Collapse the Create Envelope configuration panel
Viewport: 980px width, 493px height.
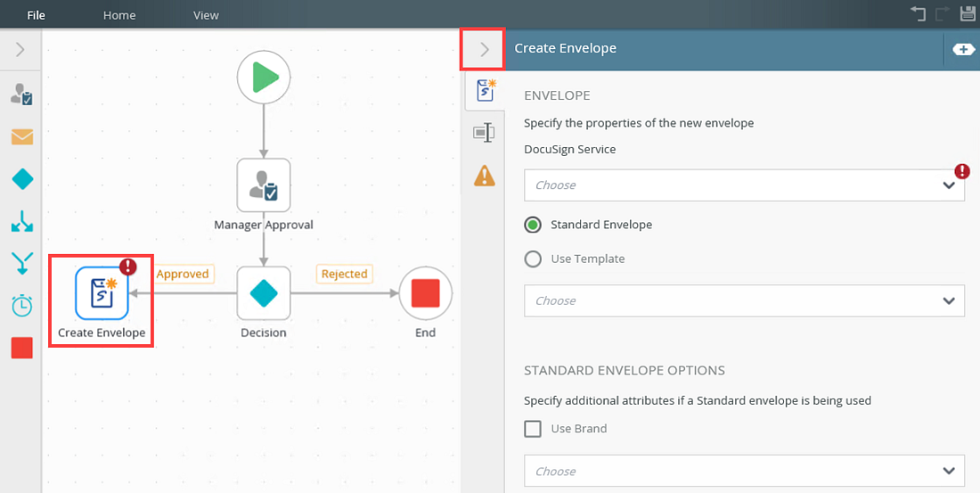(484, 49)
